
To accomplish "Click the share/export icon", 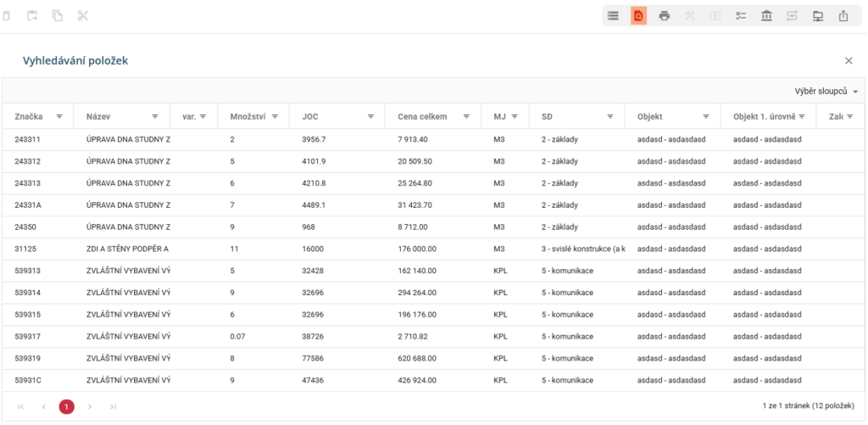I will (843, 16).
